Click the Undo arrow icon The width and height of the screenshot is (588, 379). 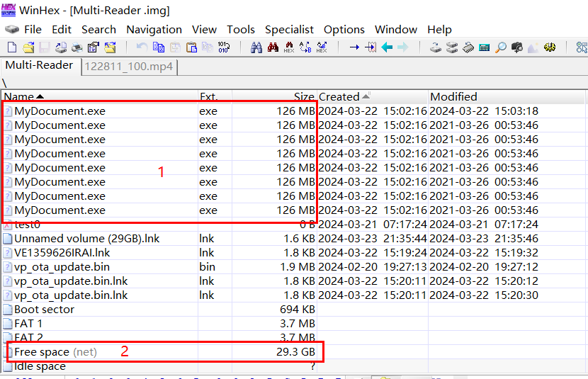pos(142,47)
